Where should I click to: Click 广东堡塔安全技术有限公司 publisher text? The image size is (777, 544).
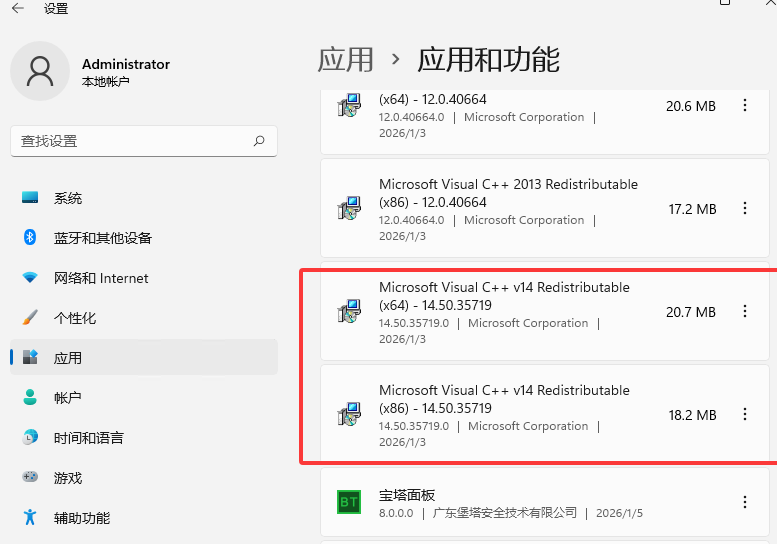[504, 513]
